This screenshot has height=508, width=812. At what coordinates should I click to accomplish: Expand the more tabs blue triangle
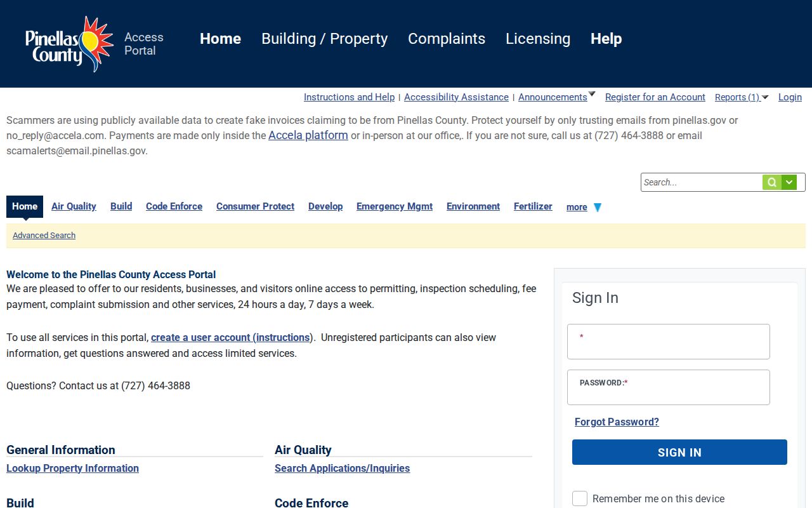point(597,207)
